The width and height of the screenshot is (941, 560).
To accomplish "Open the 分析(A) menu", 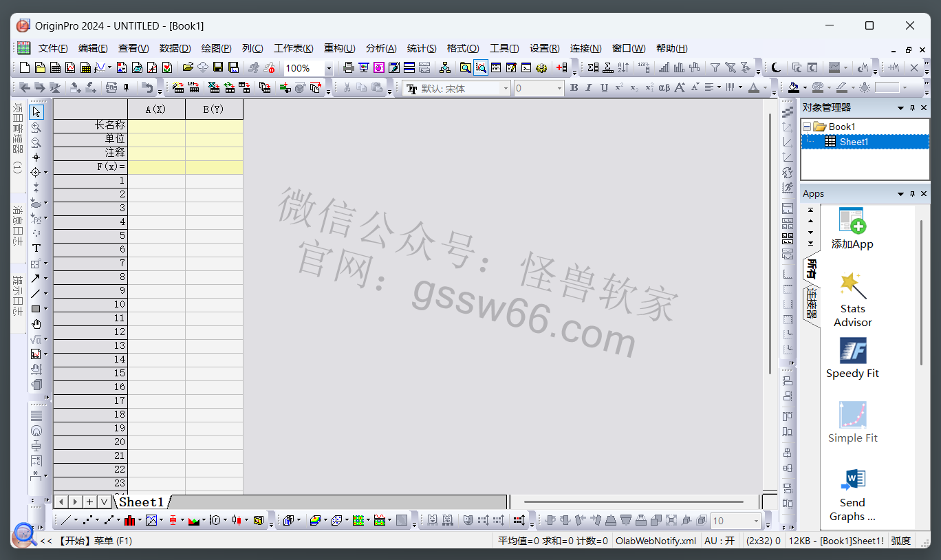I will coord(381,48).
